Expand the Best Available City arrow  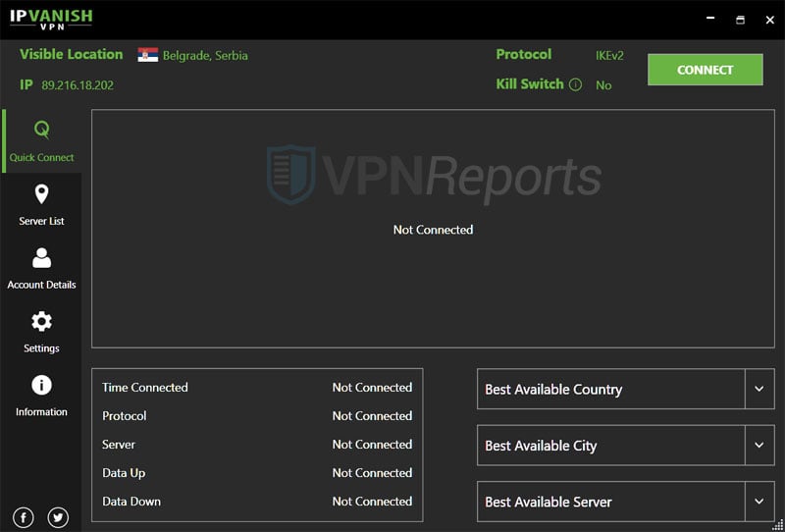click(759, 445)
